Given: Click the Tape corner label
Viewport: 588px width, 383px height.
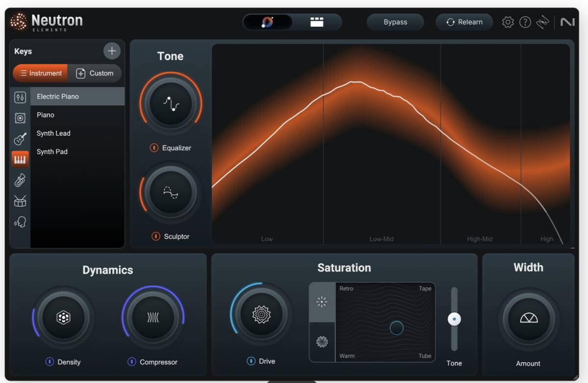Looking at the screenshot, I should 425,288.
